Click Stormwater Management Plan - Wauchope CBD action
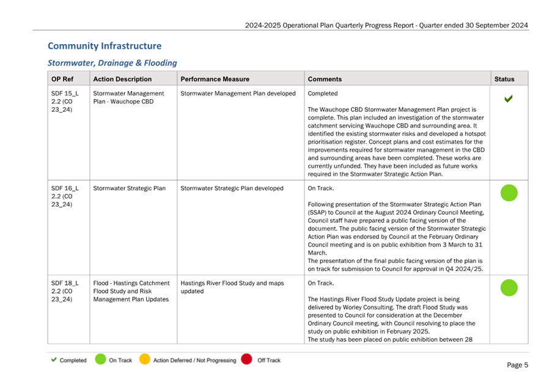Image resolution: width=555 pixels, height=392 pixels. (128, 97)
